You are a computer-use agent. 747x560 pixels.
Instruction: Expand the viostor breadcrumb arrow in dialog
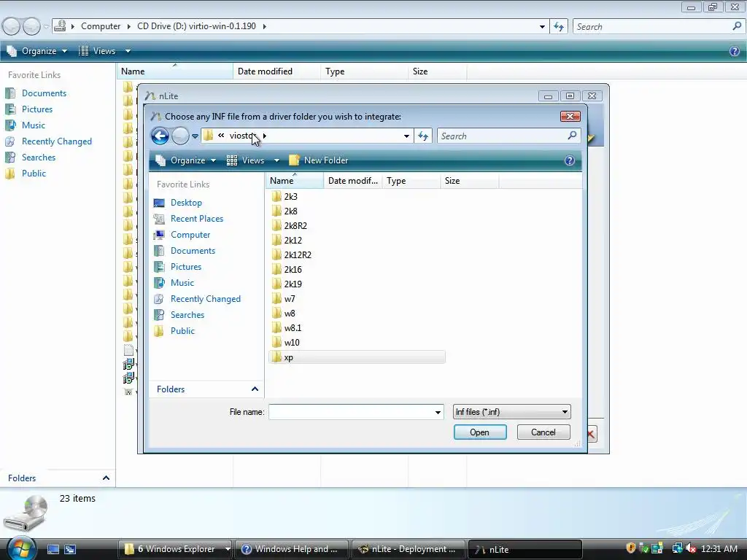[264, 136]
